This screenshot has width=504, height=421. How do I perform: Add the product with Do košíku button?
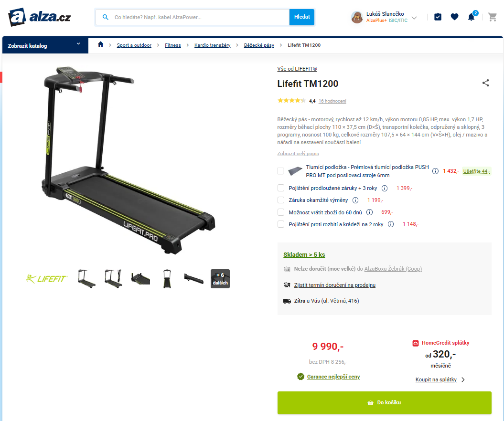pos(385,403)
